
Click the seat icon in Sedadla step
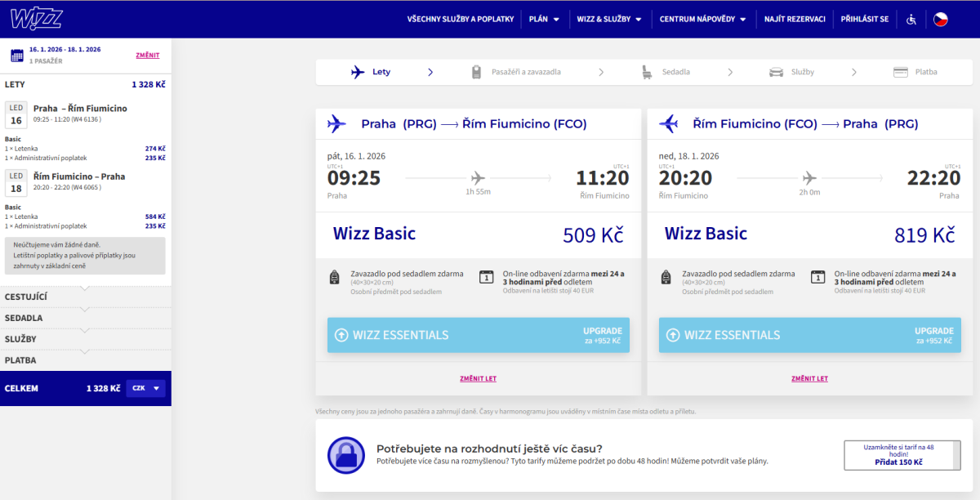pos(647,72)
